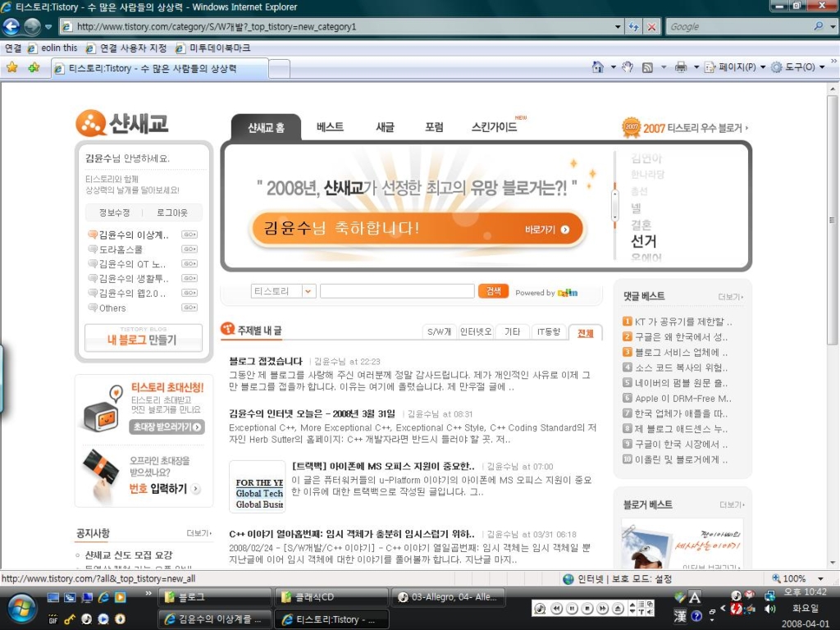The width and height of the screenshot is (840, 630).
Task: Select the 인터넷오 category tab
Action: (476, 332)
